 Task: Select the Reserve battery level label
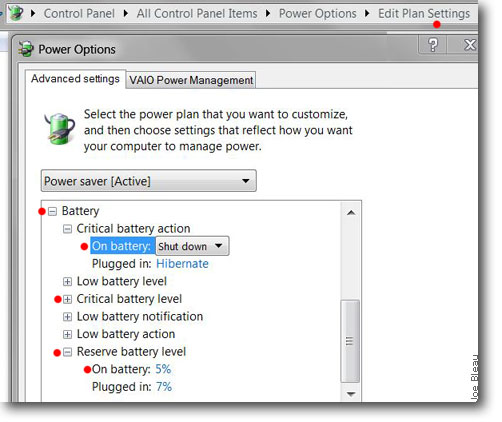131,352
